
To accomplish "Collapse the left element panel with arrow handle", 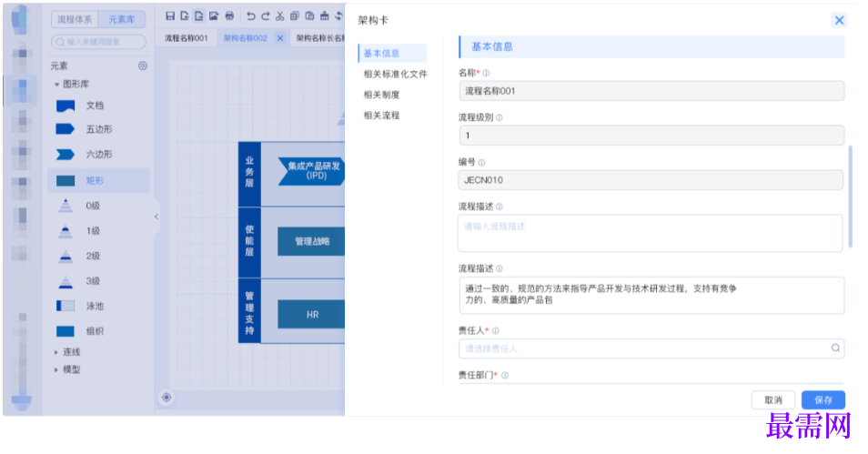I will click(156, 217).
